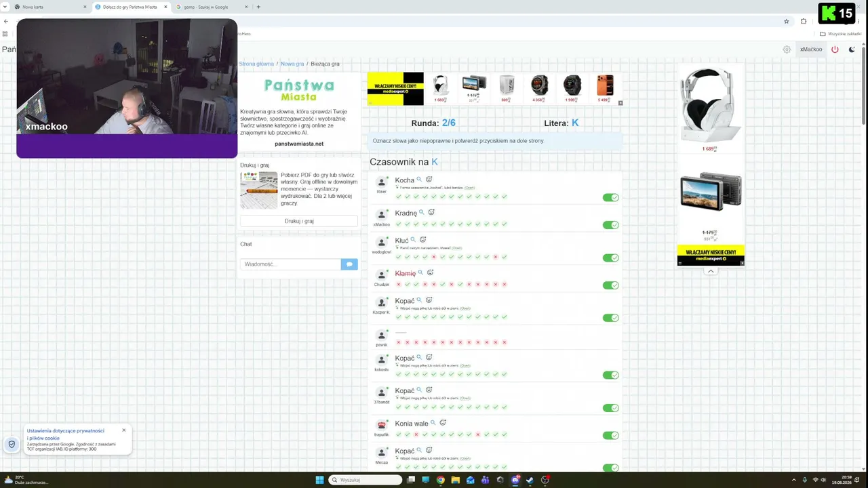Image resolution: width=868 pixels, height=488 pixels.
Task: Toggle the switch on Kłamię row
Action: [x=611, y=285]
